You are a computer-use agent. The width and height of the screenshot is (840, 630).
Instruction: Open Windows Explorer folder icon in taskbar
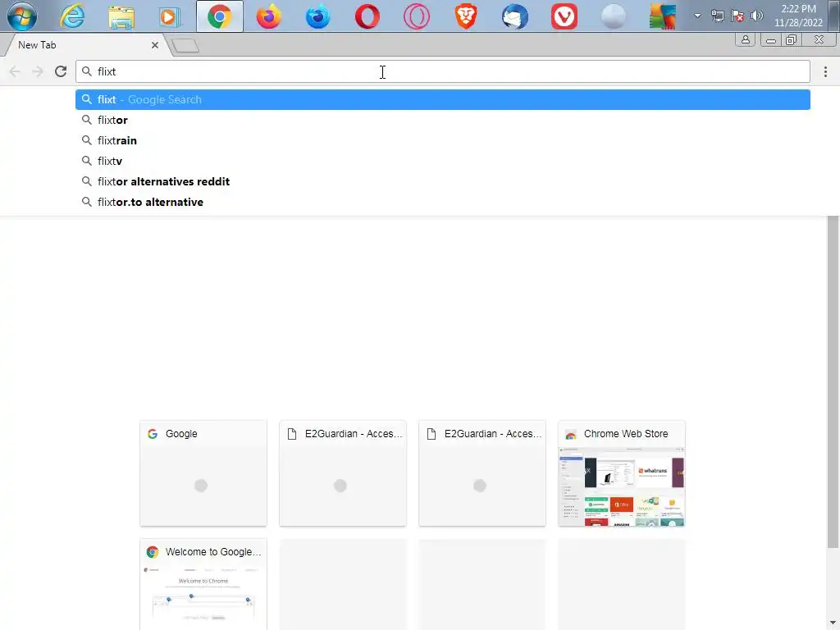pyautogui.click(x=121, y=16)
